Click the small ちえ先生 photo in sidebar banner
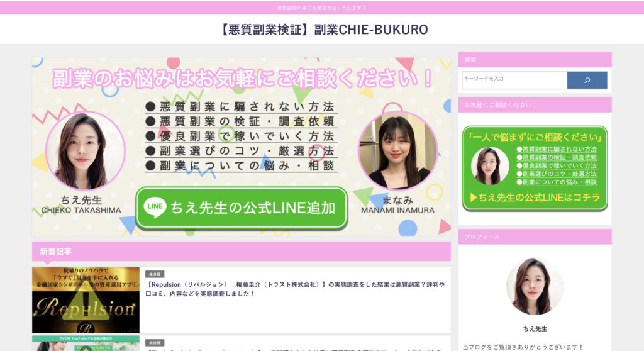 489,165
